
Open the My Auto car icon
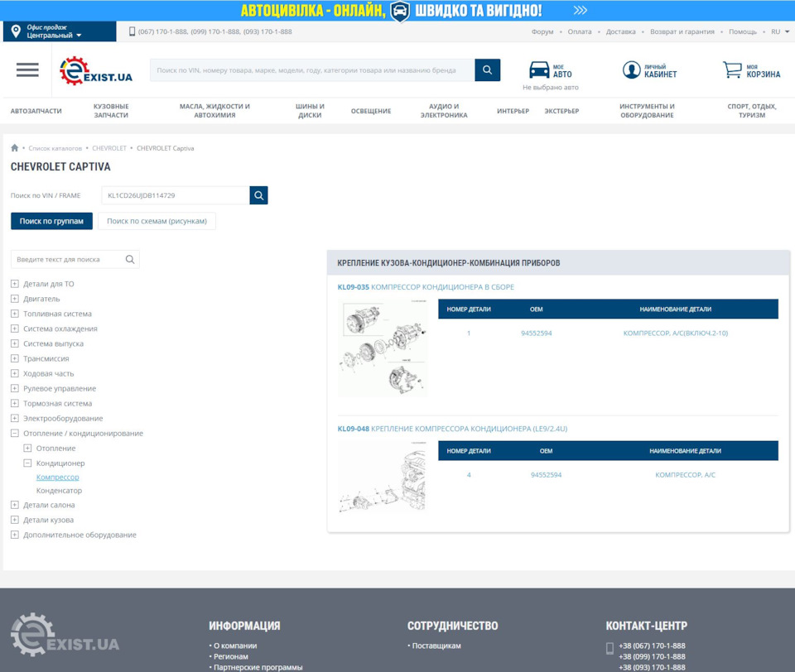(x=539, y=70)
